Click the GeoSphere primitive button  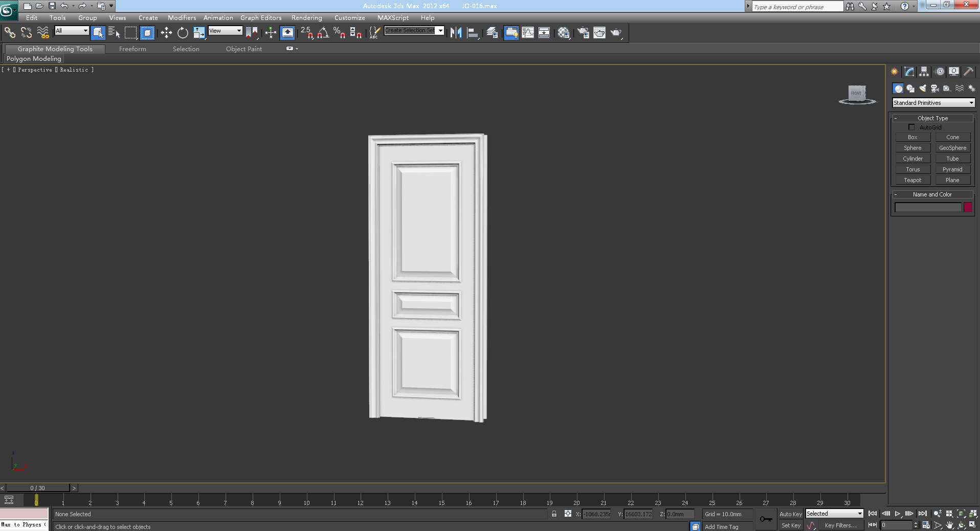tap(952, 148)
